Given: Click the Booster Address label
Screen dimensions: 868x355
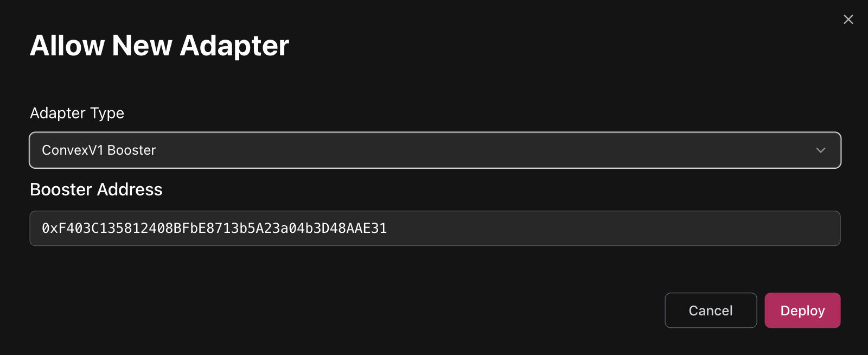Looking at the screenshot, I should point(96,189).
